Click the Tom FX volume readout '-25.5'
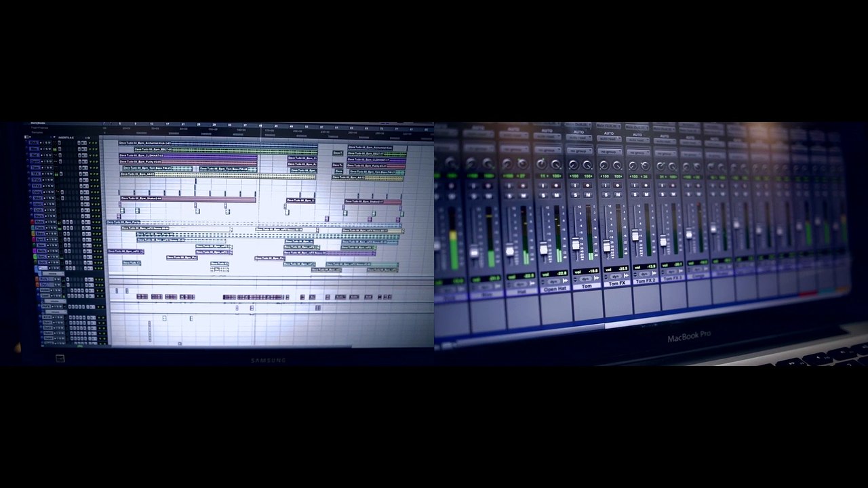 click(623, 268)
